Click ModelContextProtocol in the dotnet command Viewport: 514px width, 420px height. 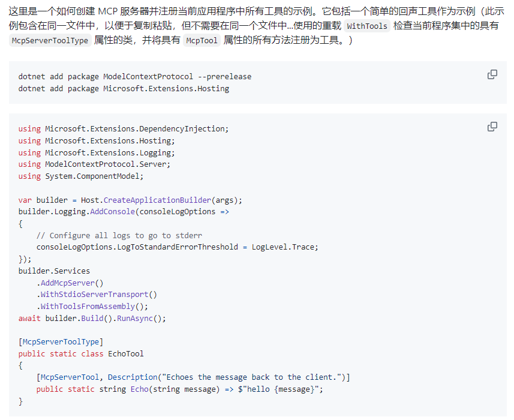pos(148,77)
